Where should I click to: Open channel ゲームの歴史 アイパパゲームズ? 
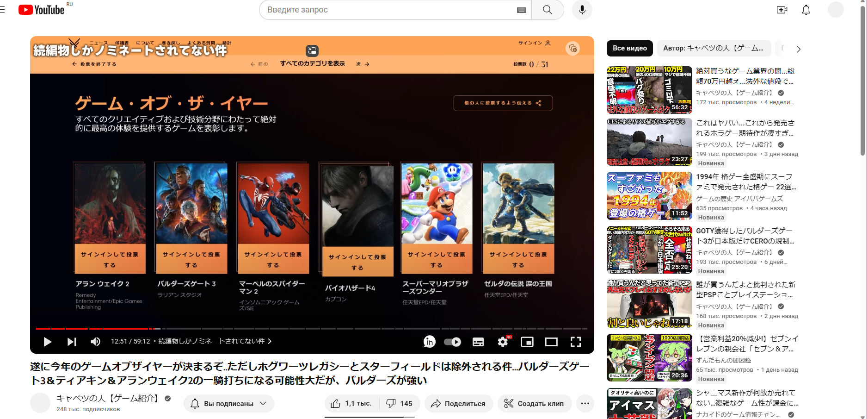[740, 199]
